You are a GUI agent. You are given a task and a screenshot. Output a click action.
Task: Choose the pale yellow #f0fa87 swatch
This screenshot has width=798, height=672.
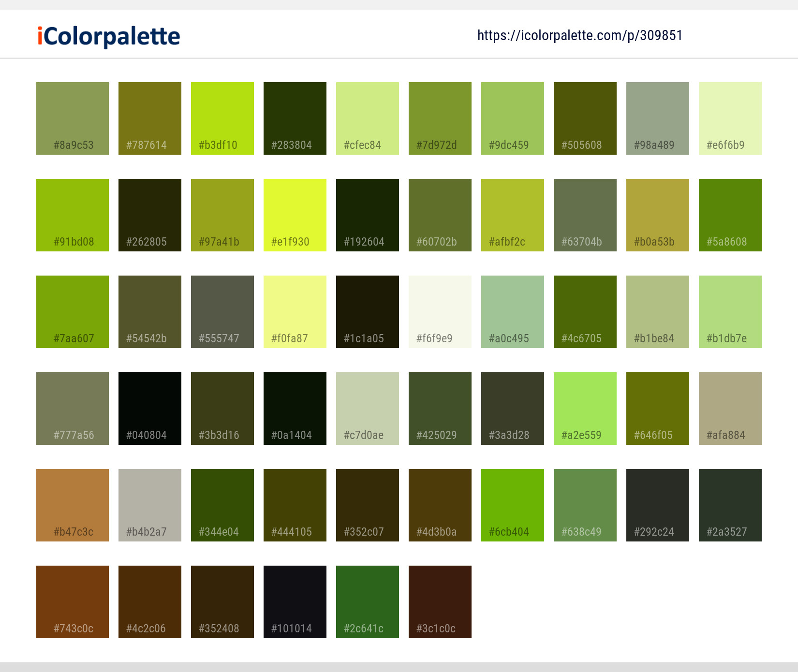point(295,312)
